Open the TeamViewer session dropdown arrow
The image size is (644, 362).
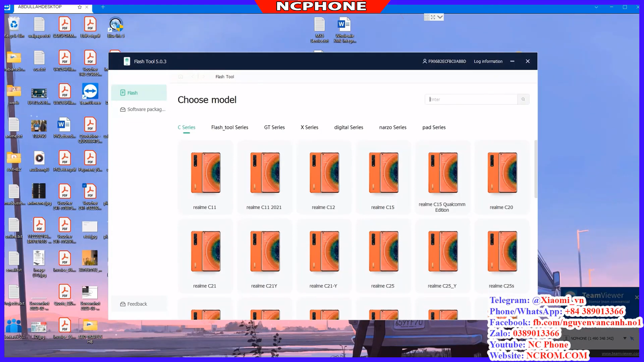[x=625, y=338]
